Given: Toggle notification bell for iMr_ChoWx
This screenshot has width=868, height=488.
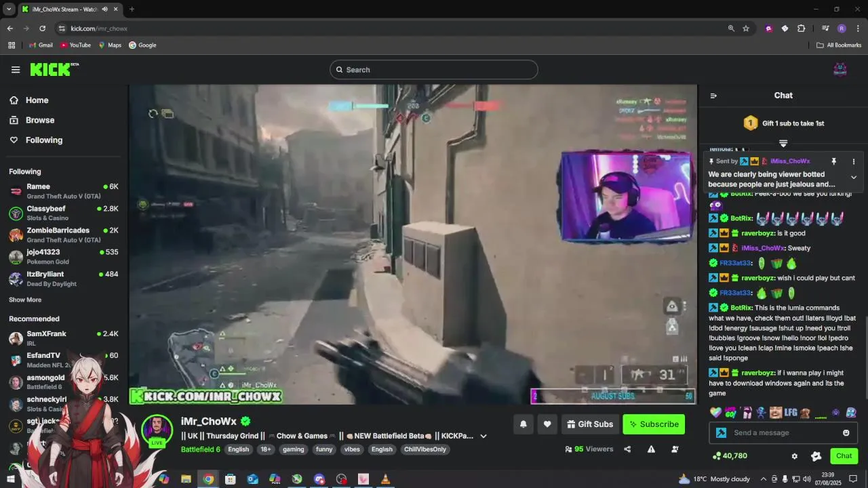Looking at the screenshot, I should [x=524, y=424].
